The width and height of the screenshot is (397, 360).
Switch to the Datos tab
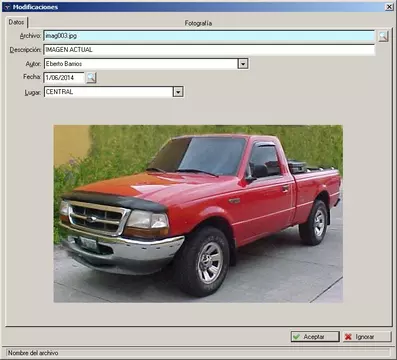click(x=16, y=22)
